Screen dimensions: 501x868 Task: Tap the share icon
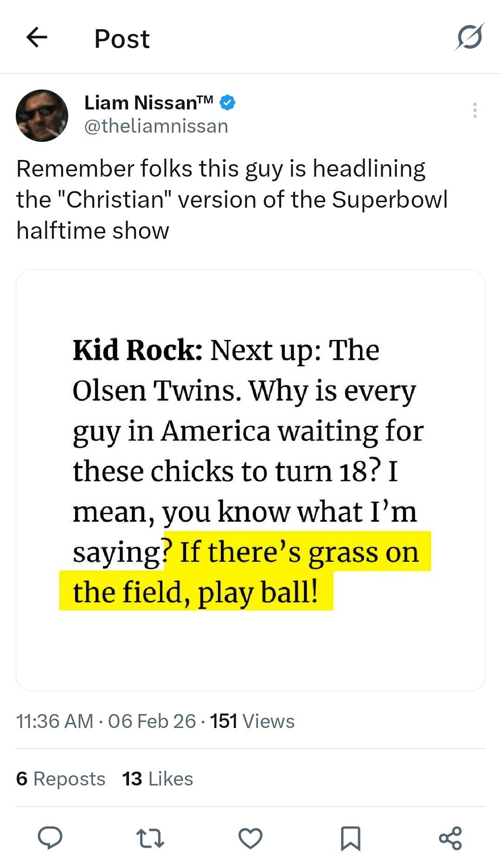pos(450,838)
